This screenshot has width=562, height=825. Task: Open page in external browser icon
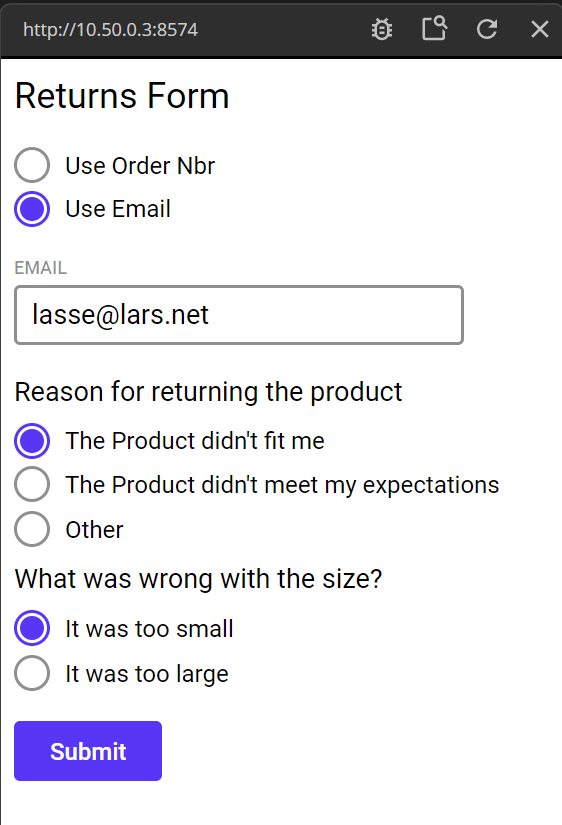point(434,28)
